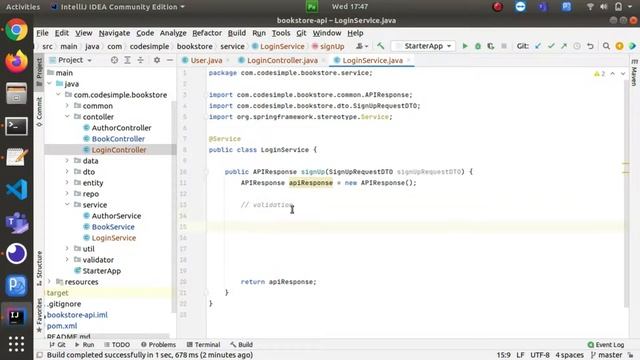Click the warnings indicator in editor
Screen dimensions: 640x360
(x=600, y=73)
